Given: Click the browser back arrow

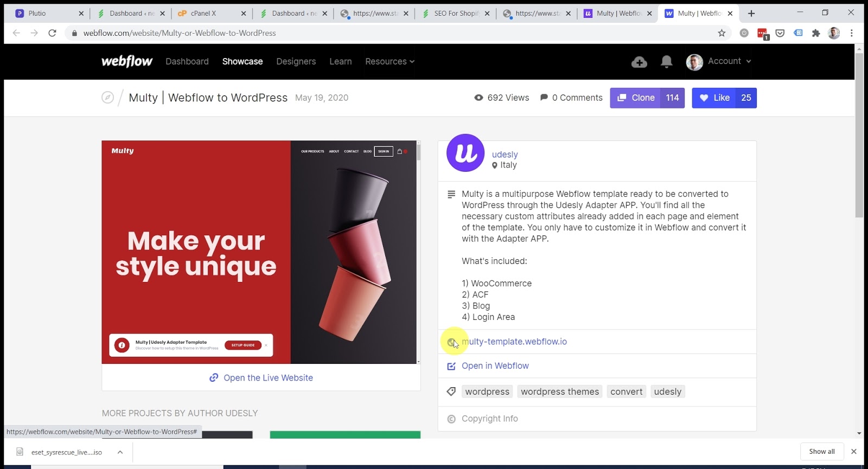Looking at the screenshot, I should click(x=16, y=33).
